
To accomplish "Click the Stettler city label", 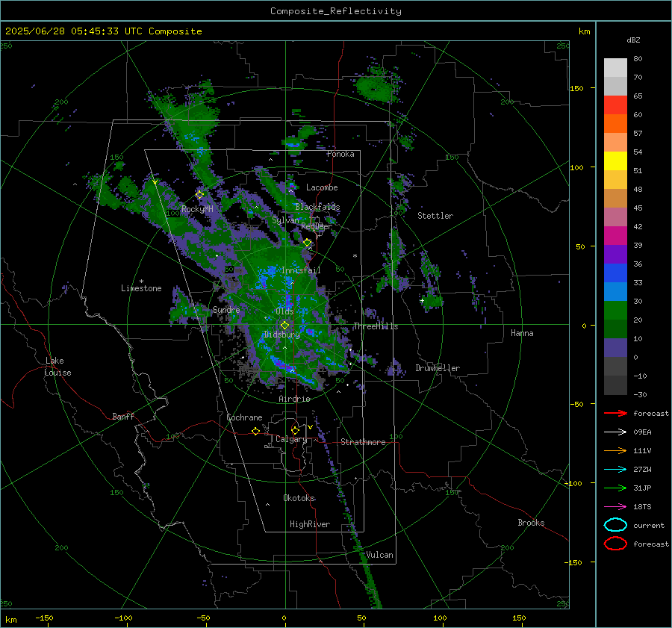I will click(435, 216).
